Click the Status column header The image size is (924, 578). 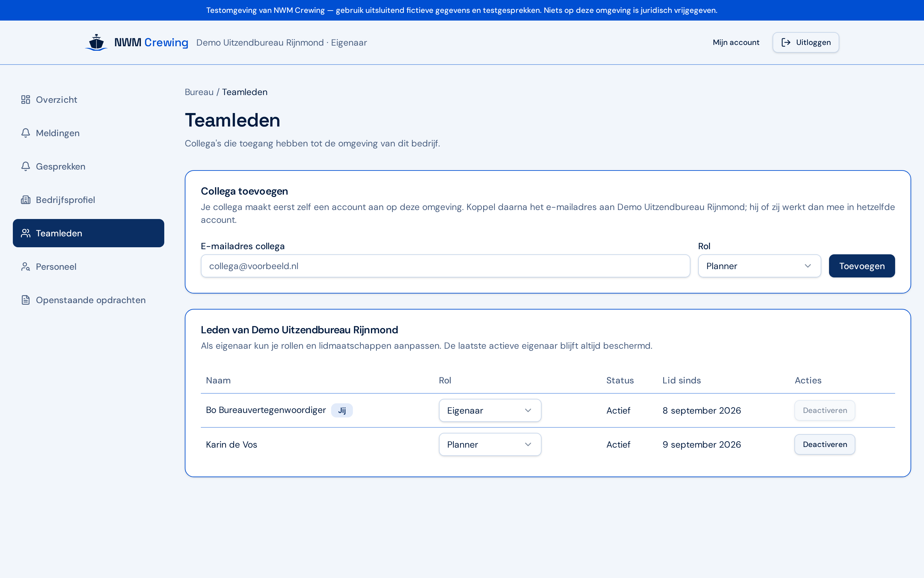click(620, 381)
